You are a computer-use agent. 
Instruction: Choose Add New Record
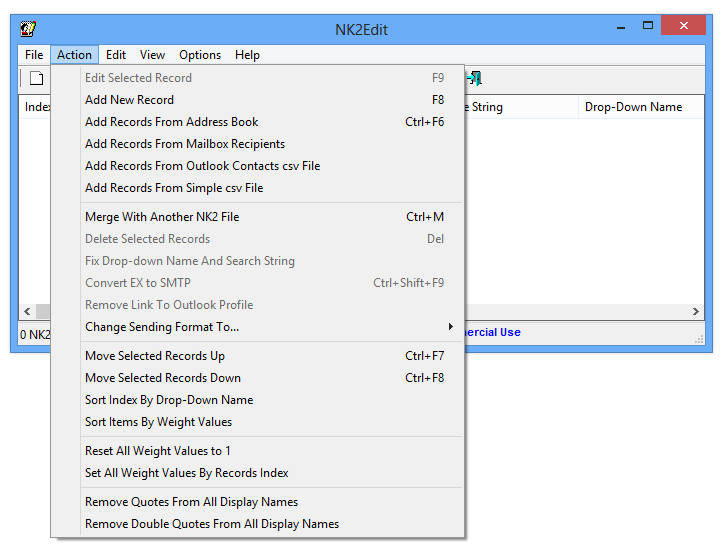tap(130, 100)
